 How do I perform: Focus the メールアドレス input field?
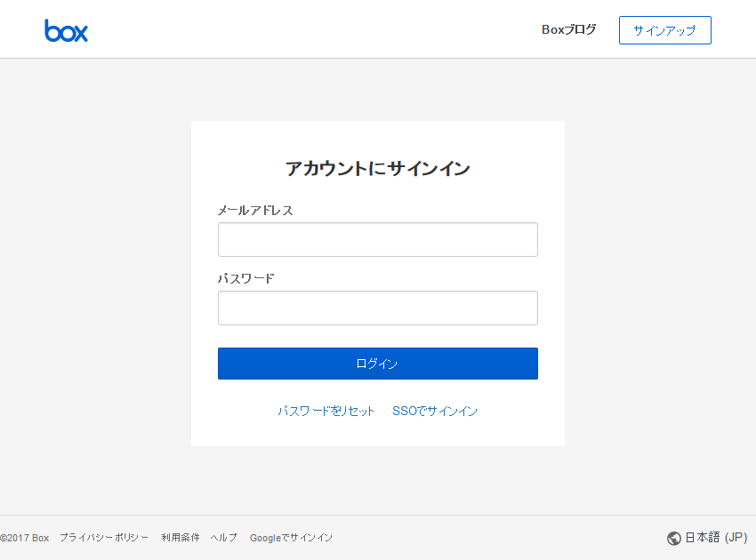(377, 239)
